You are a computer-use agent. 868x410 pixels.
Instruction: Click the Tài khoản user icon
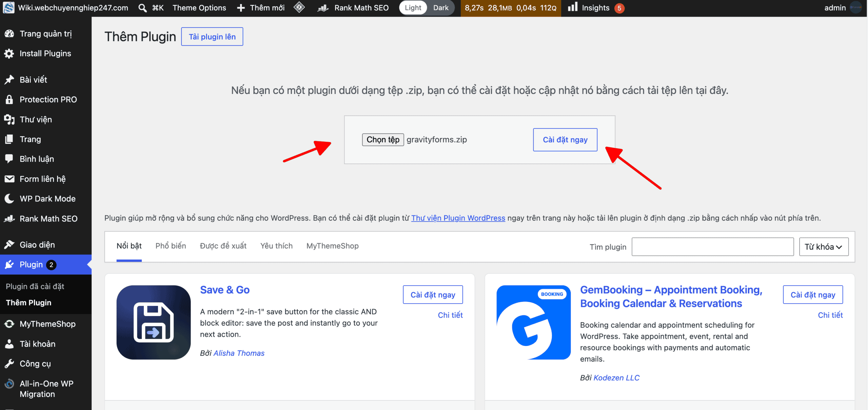click(9, 344)
